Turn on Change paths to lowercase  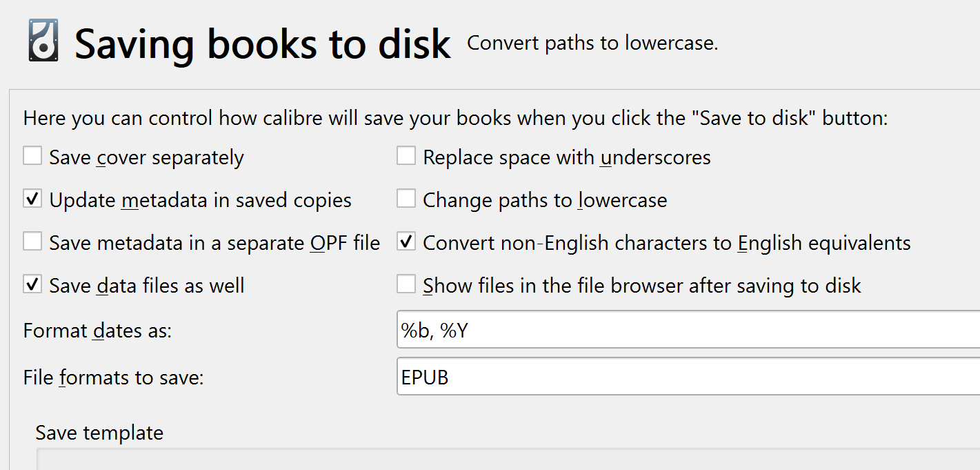406,199
